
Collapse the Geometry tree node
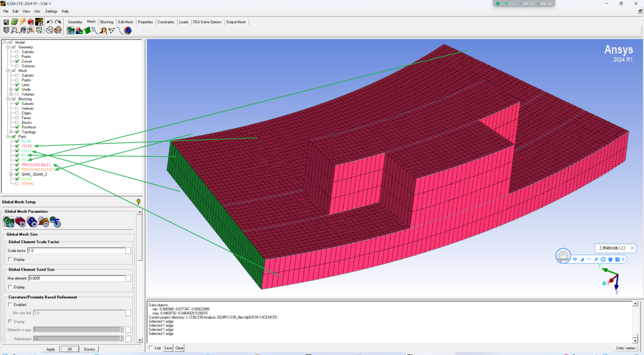click(8, 47)
